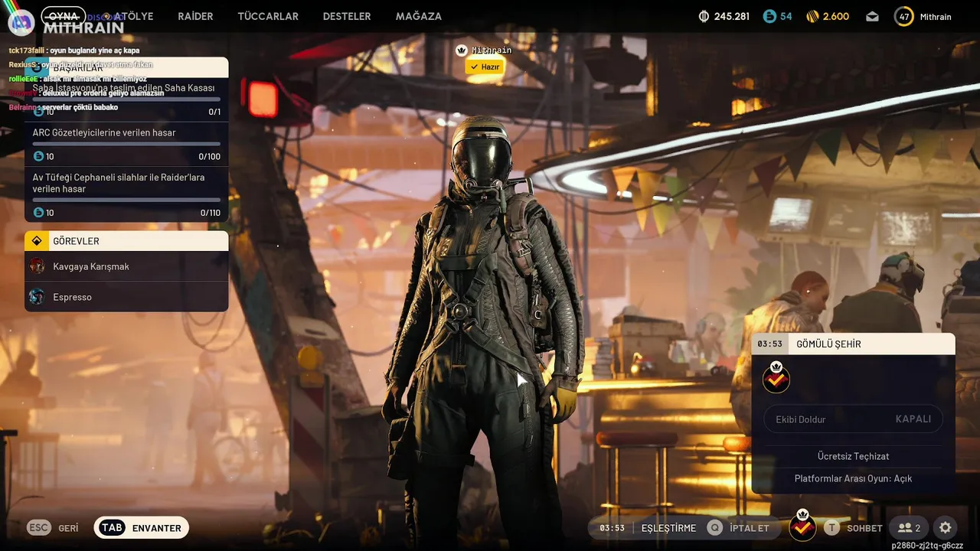Click the BAŞARILAR panel header

(x=126, y=67)
